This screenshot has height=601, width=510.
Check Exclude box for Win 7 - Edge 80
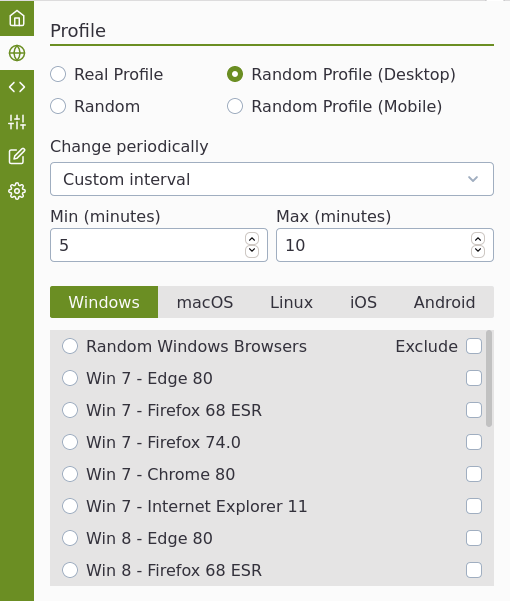click(474, 378)
